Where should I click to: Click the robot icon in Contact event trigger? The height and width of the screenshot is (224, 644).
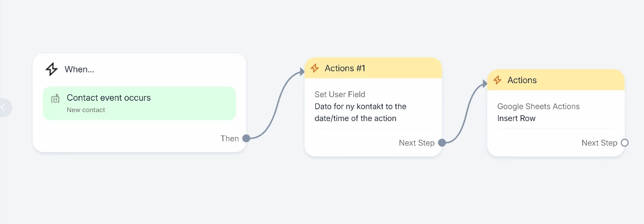click(55, 99)
